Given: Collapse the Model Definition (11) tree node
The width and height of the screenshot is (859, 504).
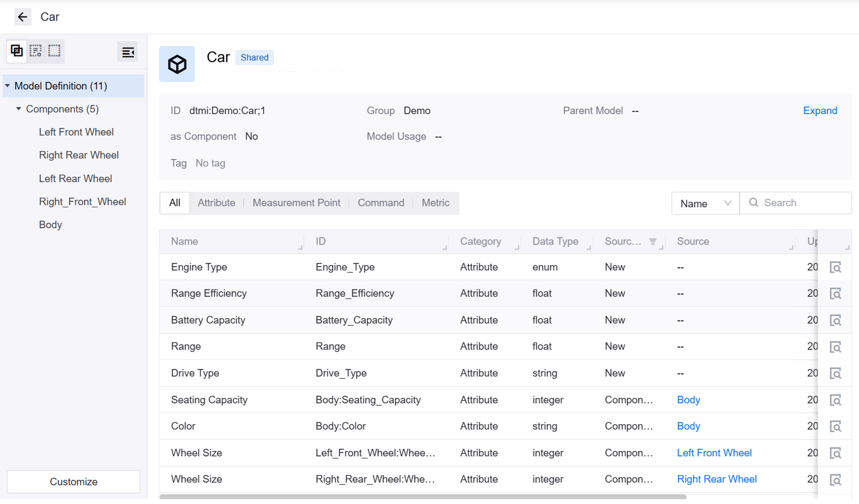Looking at the screenshot, I should (x=7, y=86).
